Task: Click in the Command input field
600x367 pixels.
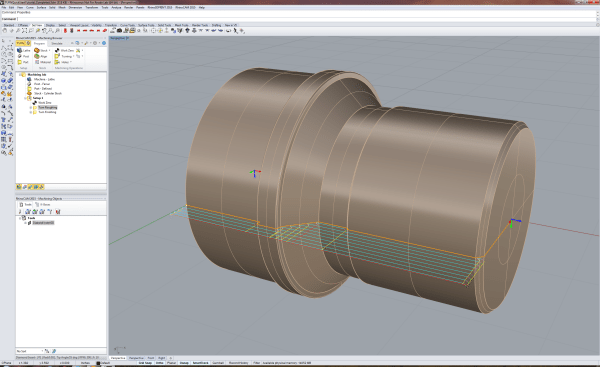Action: pyautogui.click(x=306, y=18)
